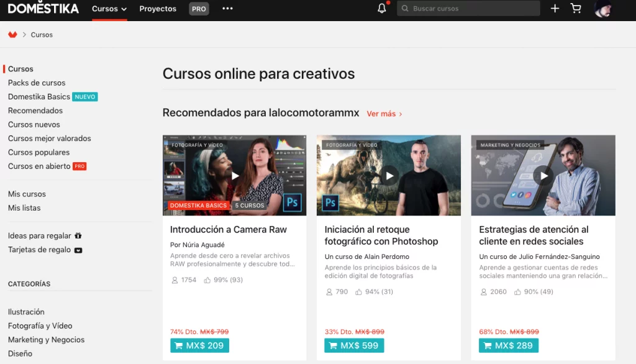Open Recomendados in sidebar
The height and width of the screenshot is (364, 636).
point(35,111)
